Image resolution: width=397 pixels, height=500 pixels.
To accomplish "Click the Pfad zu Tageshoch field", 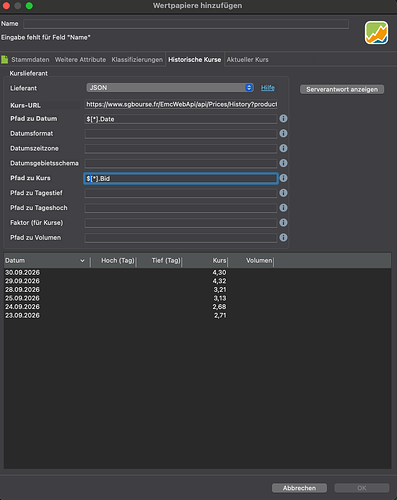I will point(181,208).
